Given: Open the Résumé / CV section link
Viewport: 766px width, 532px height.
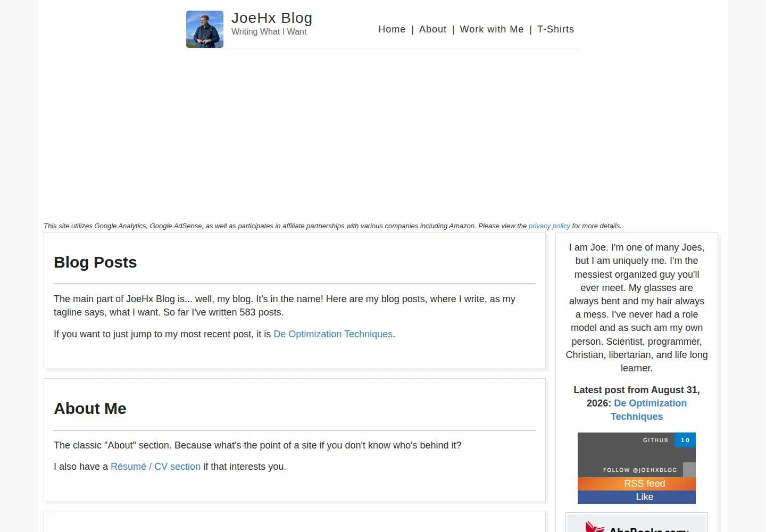Looking at the screenshot, I should 155,467.
